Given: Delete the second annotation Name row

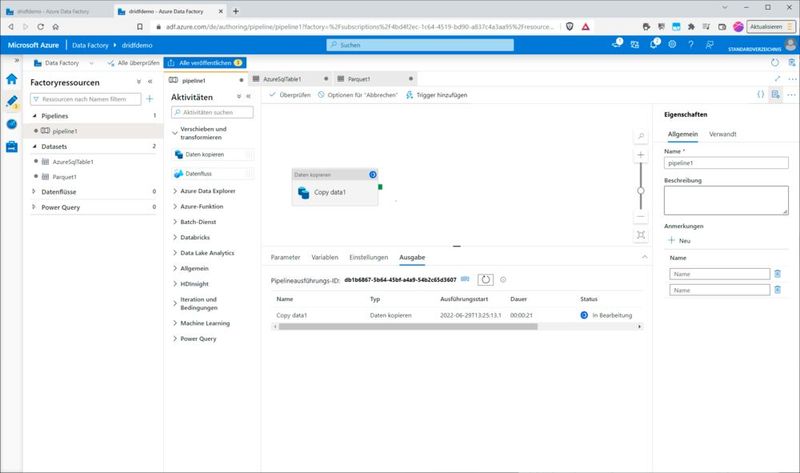Looking at the screenshot, I should (x=778, y=290).
